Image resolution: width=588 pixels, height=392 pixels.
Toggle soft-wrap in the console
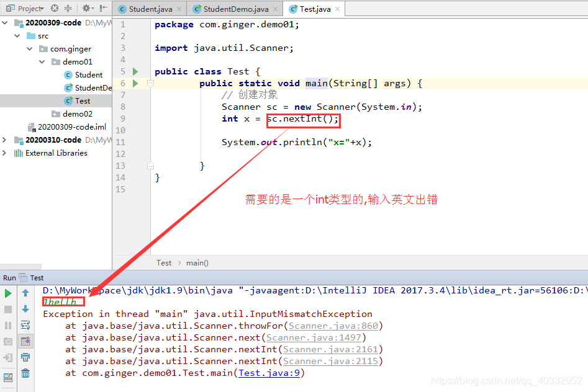(25, 325)
